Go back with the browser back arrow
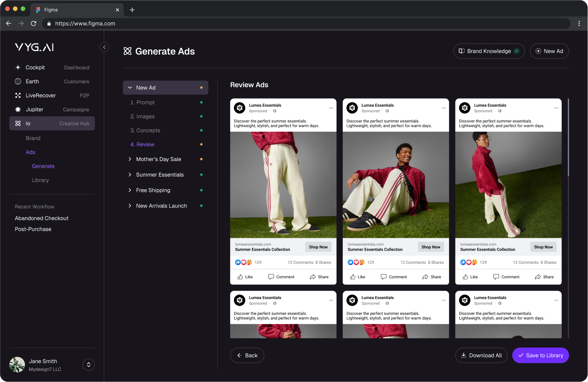 click(9, 23)
